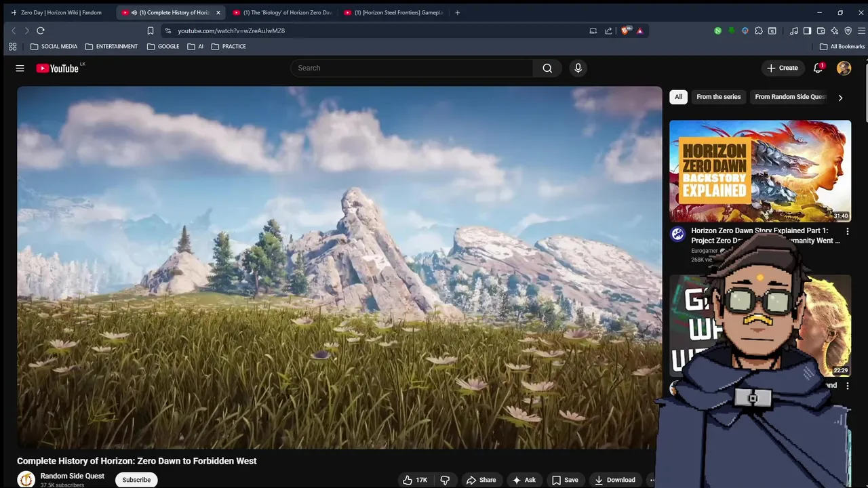Open the PRACTICE bookmarks folder
The image size is (868, 488).
click(x=229, y=47)
